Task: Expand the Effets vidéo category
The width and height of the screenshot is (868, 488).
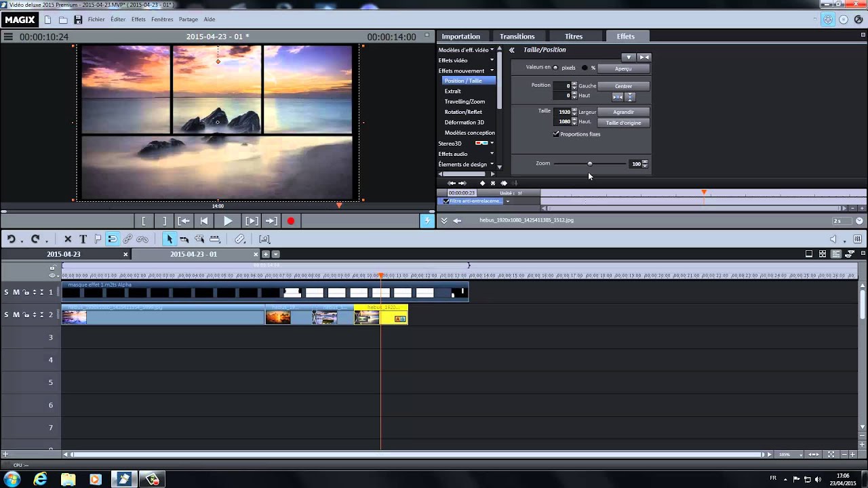Action: tap(466, 60)
